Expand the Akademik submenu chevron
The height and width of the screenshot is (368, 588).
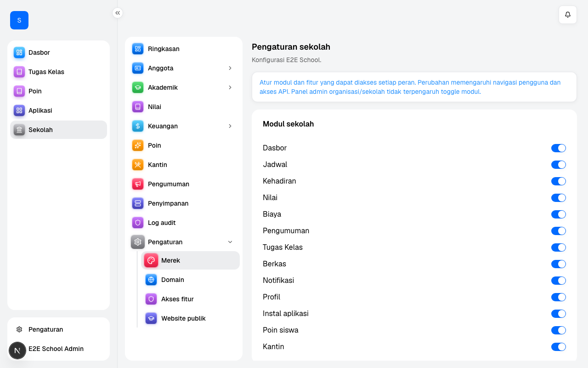(230, 87)
